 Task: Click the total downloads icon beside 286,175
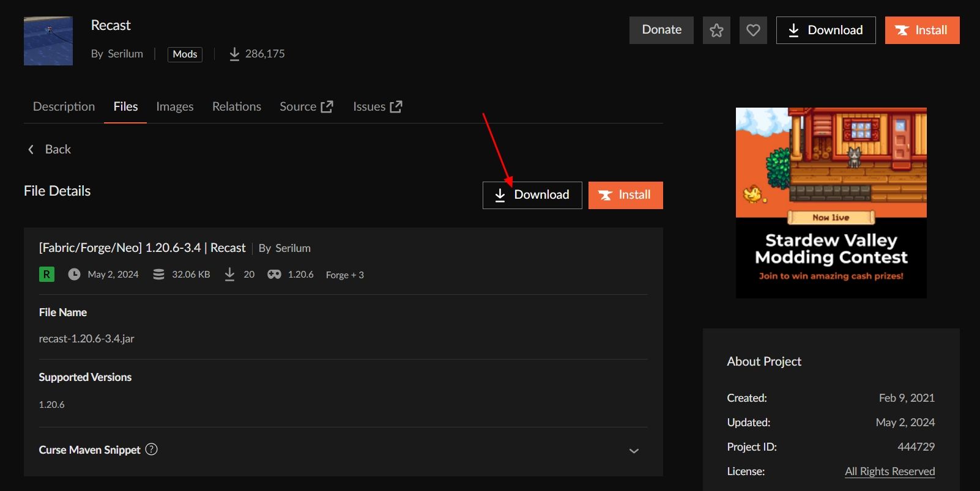tap(234, 54)
